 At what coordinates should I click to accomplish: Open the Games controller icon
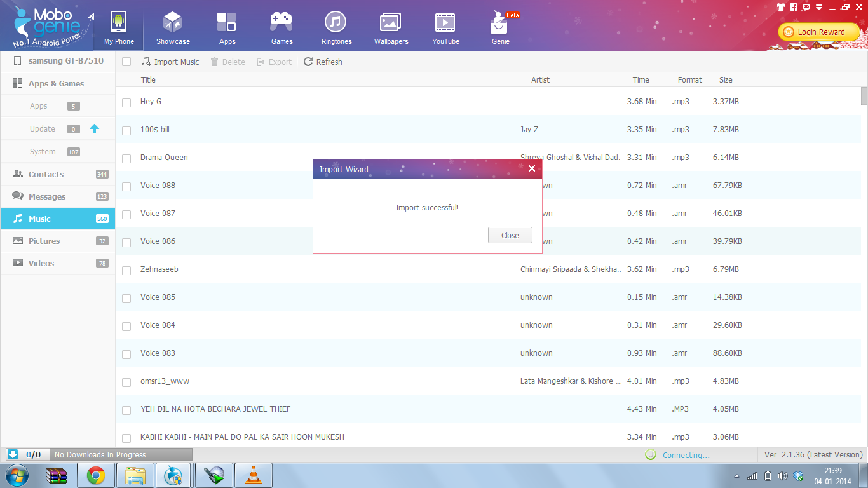click(281, 23)
